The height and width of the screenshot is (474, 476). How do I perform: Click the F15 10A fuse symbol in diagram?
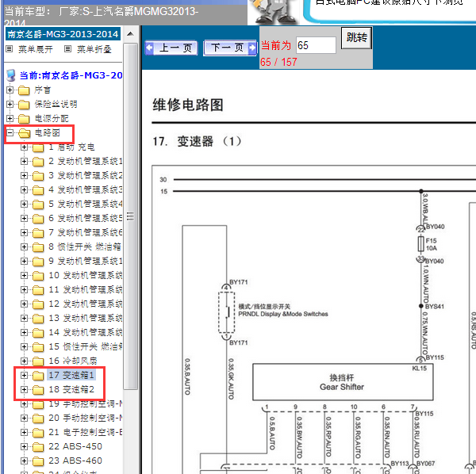tap(420, 244)
